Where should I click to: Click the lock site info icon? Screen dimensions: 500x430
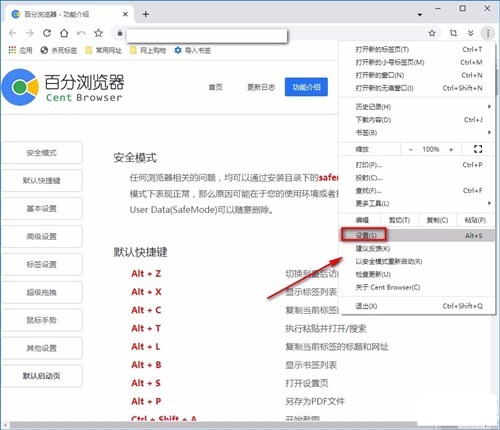coord(120,33)
